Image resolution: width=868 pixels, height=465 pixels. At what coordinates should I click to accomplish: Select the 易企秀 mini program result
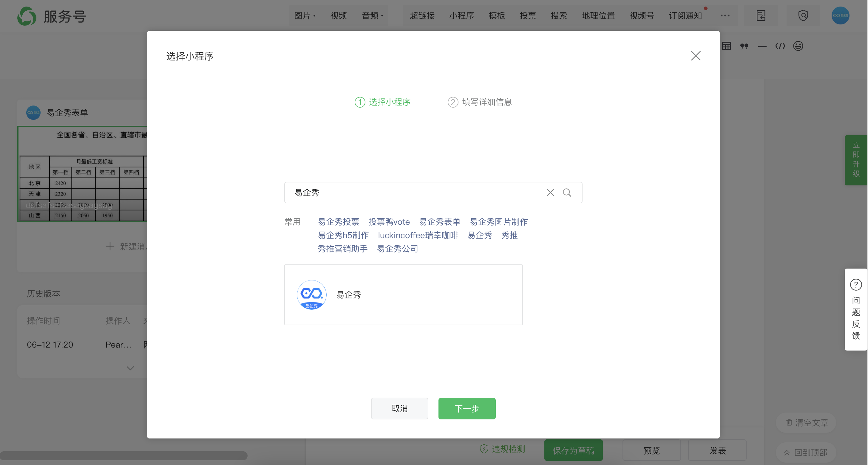coord(403,294)
